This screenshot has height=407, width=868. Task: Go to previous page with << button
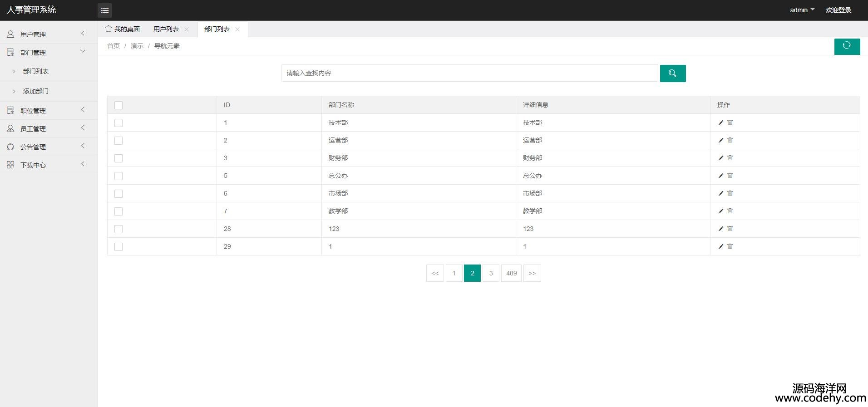(435, 273)
